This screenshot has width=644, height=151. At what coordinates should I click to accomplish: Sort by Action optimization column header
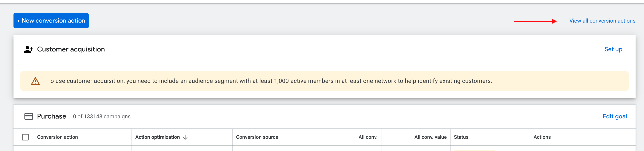(157, 137)
